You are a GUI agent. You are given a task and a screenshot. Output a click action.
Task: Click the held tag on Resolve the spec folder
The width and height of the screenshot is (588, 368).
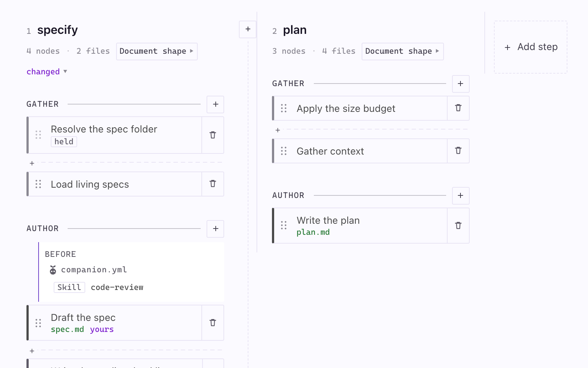(64, 142)
